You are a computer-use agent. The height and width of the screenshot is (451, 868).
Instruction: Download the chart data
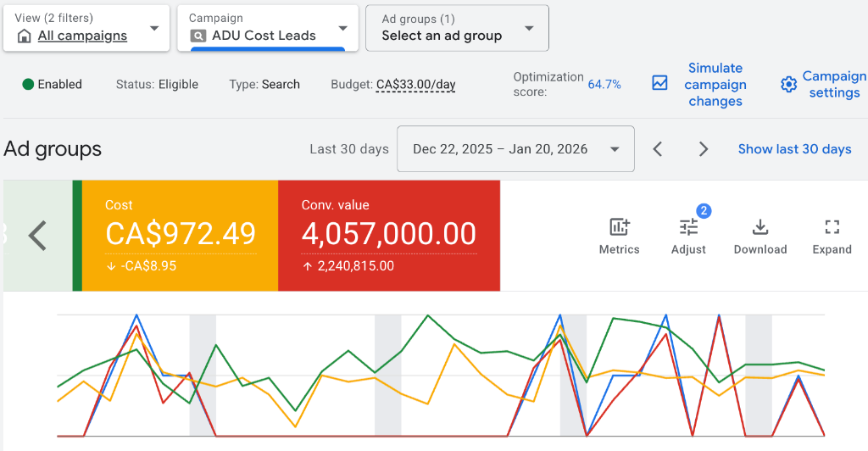tap(760, 227)
